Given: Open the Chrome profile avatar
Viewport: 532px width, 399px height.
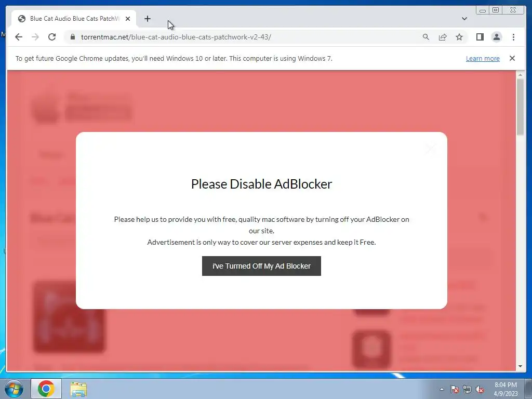Looking at the screenshot, I should pos(496,37).
